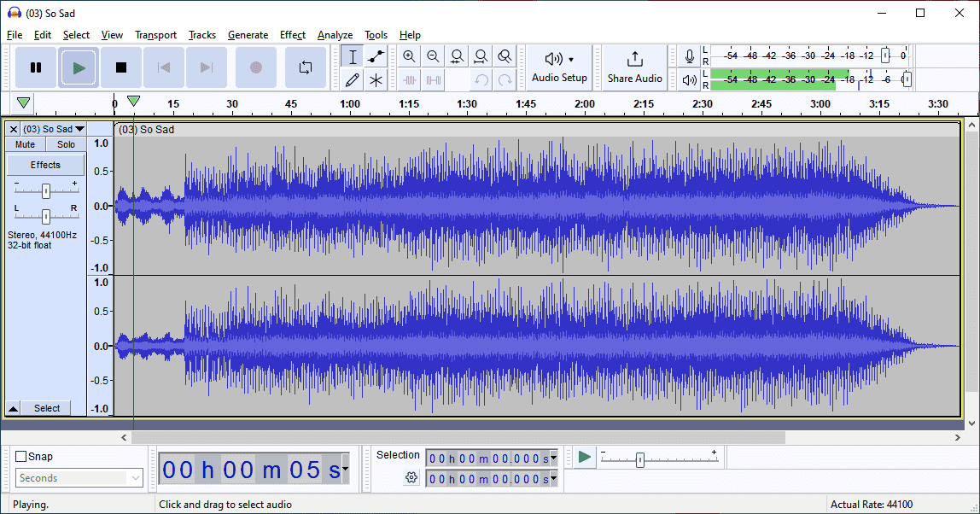Click the track Select button

[x=47, y=408]
